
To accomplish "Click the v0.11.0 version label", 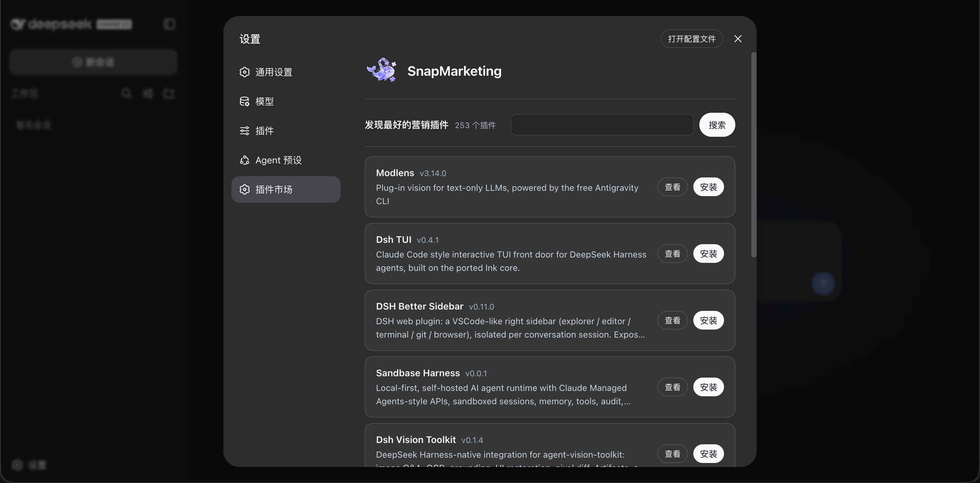I will pos(481,307).
